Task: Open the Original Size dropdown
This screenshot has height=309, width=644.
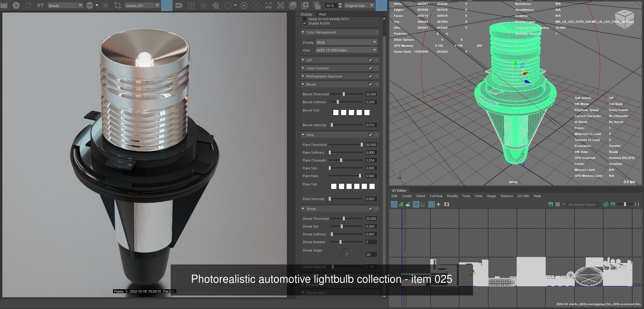Action: [x=359, y=5]
